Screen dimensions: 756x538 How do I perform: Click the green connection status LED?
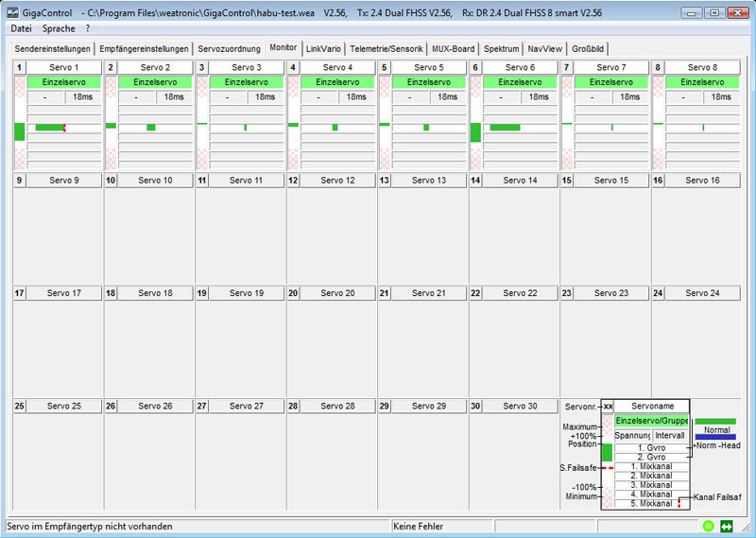click(x=708, y=526)
